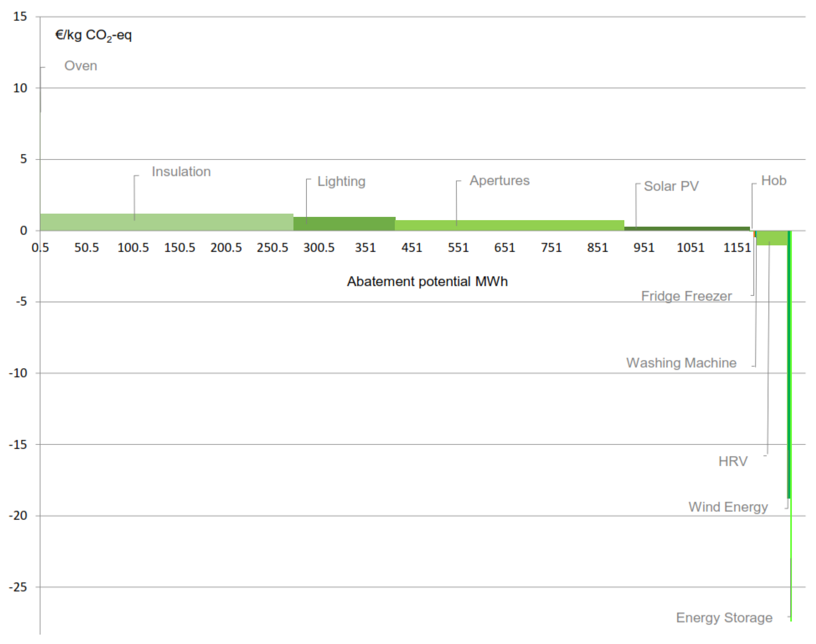Click the thin dark Solar PV bar
The width and height of the screenshot is (816, 644).
(687, 229)
